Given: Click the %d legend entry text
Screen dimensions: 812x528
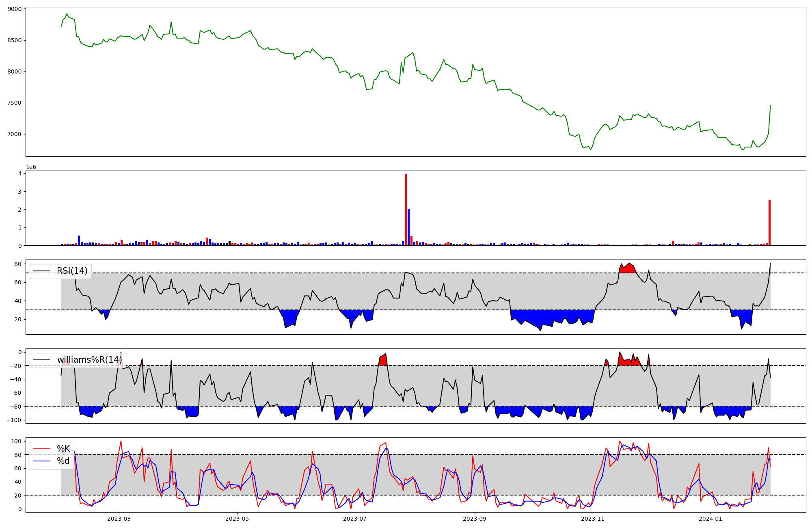Looking at the screenshot, I should click(x=63, y=461).
